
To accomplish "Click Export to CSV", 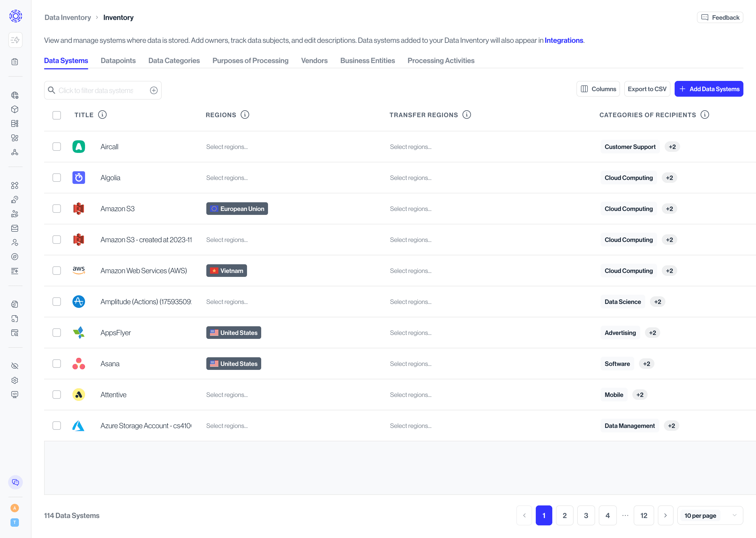I will pyautogui.click(x=647, y=89).
